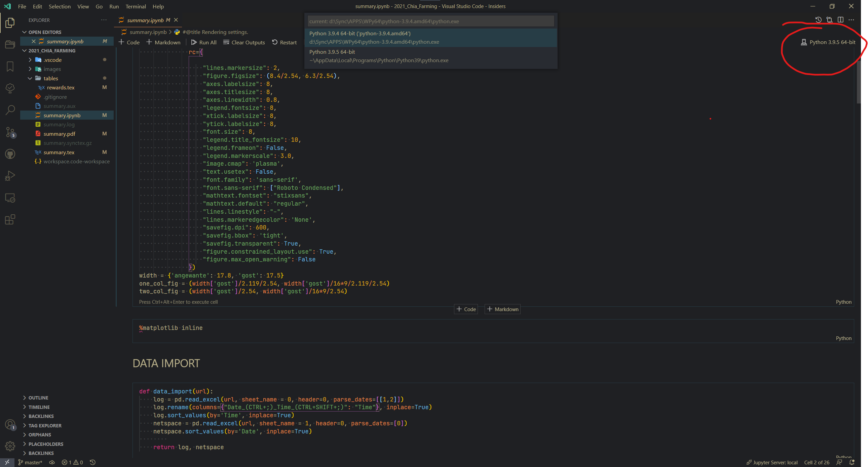Open the Search view

pos(10,110)
